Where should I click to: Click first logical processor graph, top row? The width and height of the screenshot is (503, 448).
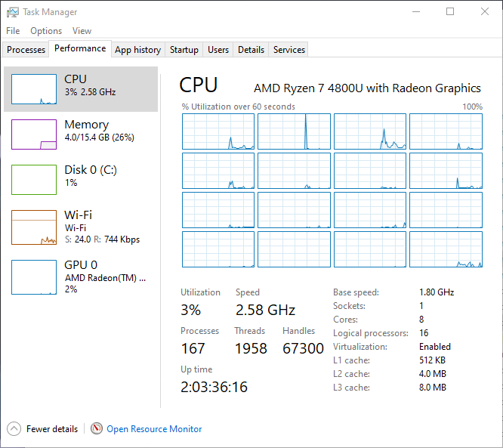(x=218, y=131)
